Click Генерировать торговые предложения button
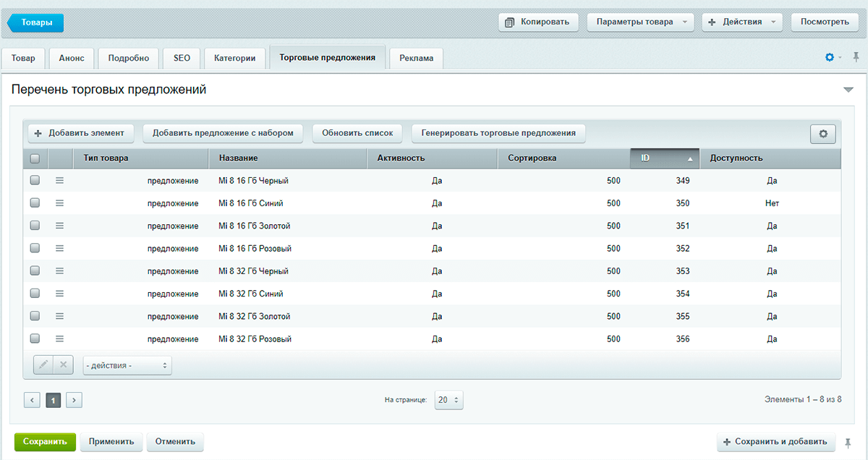 tap(498, 133)
